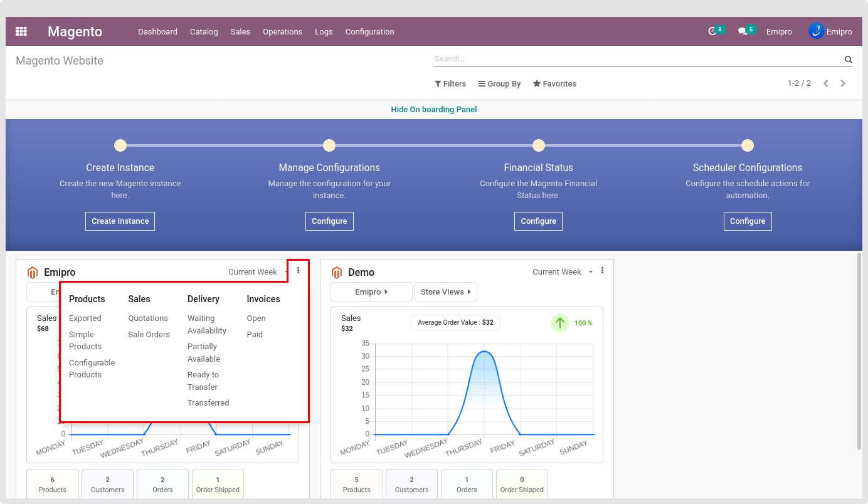The width and height of the screenshot is (868, 504).
Task: Select Open under Invoices
Action: [x=256, y=318]
